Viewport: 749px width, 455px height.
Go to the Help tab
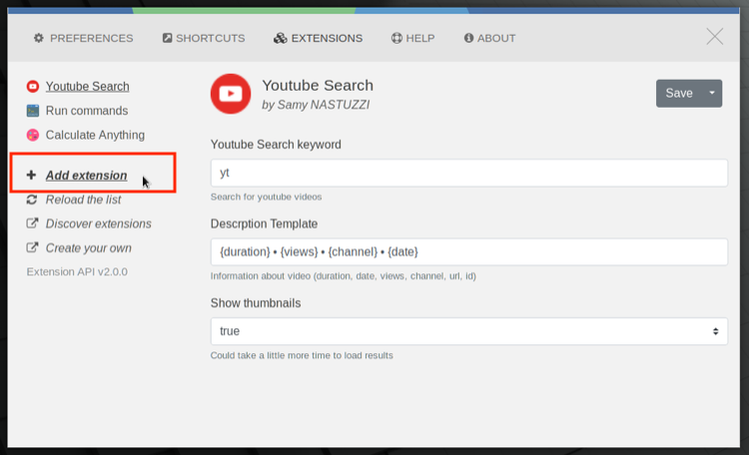click(x=413, y=38)
